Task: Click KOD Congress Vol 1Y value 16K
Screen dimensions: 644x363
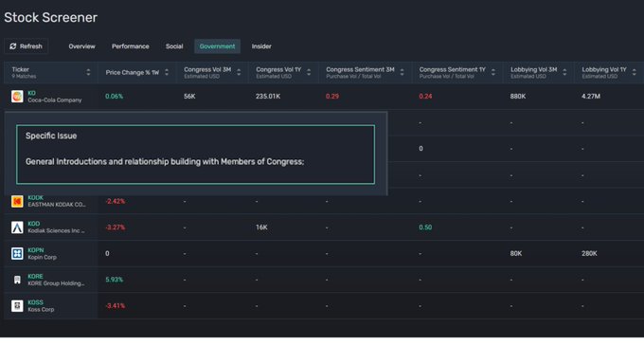Action: 261,227
